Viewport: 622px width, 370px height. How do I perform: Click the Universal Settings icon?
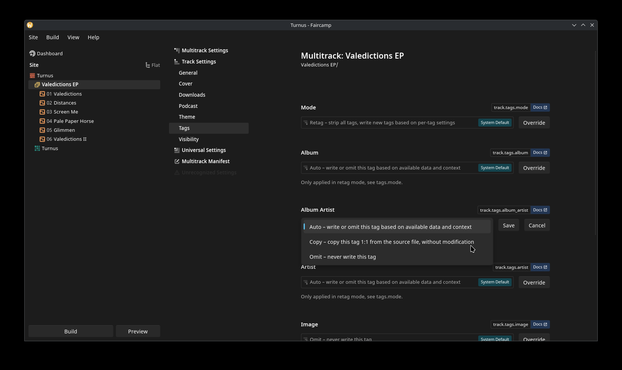pos(177,150)
